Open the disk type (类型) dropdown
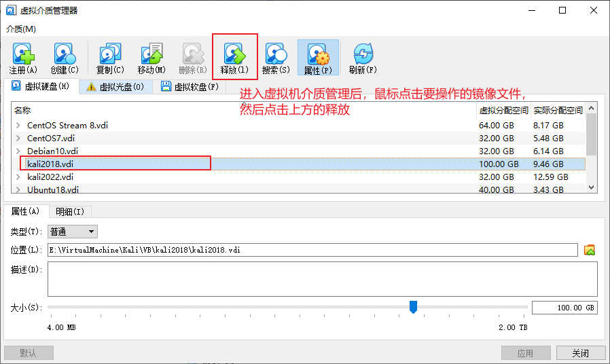The width and height of the screenshot is (610, 364). pyautogui.click(x=73, y=232)
